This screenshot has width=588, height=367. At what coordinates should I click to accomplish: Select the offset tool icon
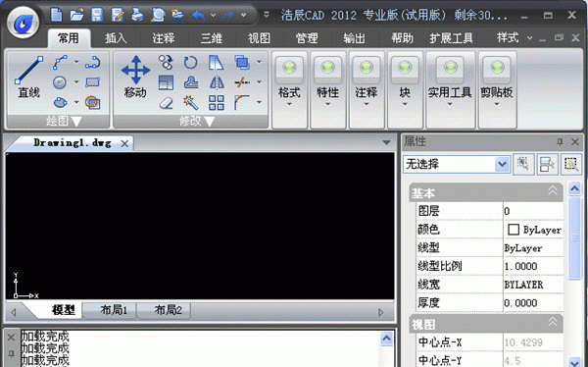[x=191, y=82]
